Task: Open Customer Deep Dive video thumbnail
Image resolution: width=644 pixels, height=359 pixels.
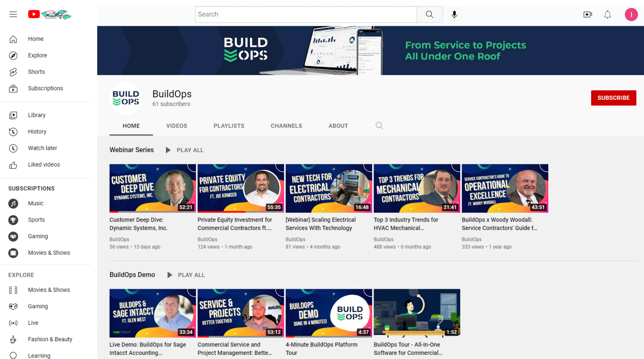Action: [153, 188]
